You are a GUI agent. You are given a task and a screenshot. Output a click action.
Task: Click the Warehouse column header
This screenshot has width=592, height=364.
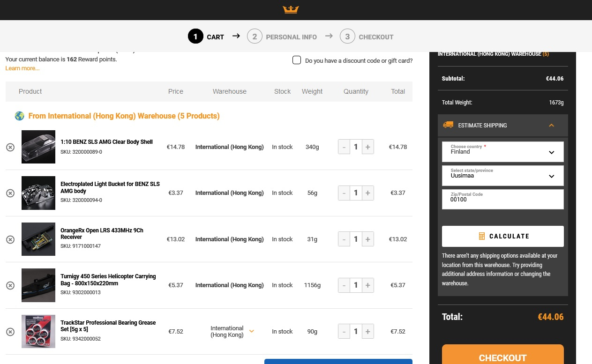(230, 91)
